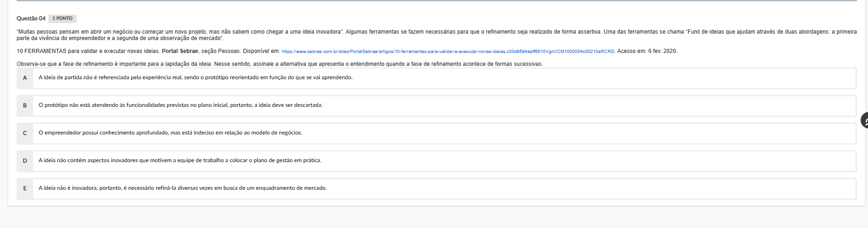The image size is (868, 228).
Task: Click the dark floating icon at right edge
Action: pos(864,121)
